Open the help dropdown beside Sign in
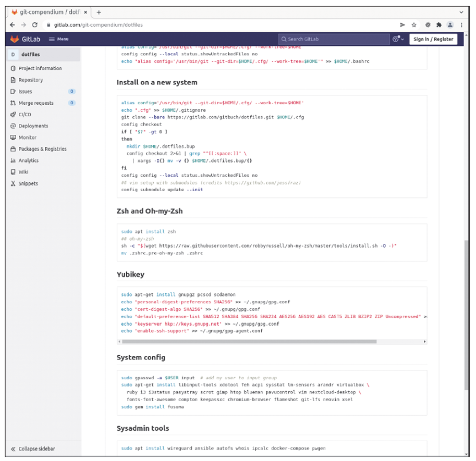The width and height of the screenshot is (476, 461). (x=396, y=39)
